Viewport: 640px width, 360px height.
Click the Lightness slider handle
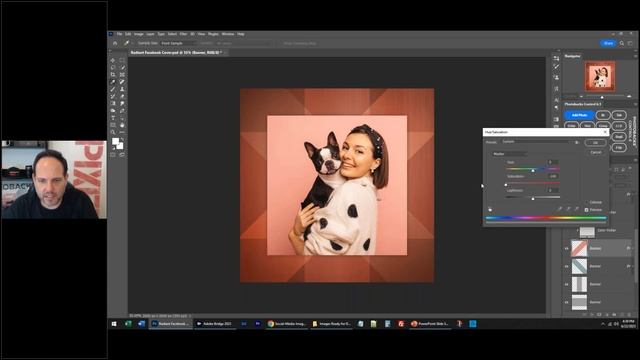[x=533, y=199]
